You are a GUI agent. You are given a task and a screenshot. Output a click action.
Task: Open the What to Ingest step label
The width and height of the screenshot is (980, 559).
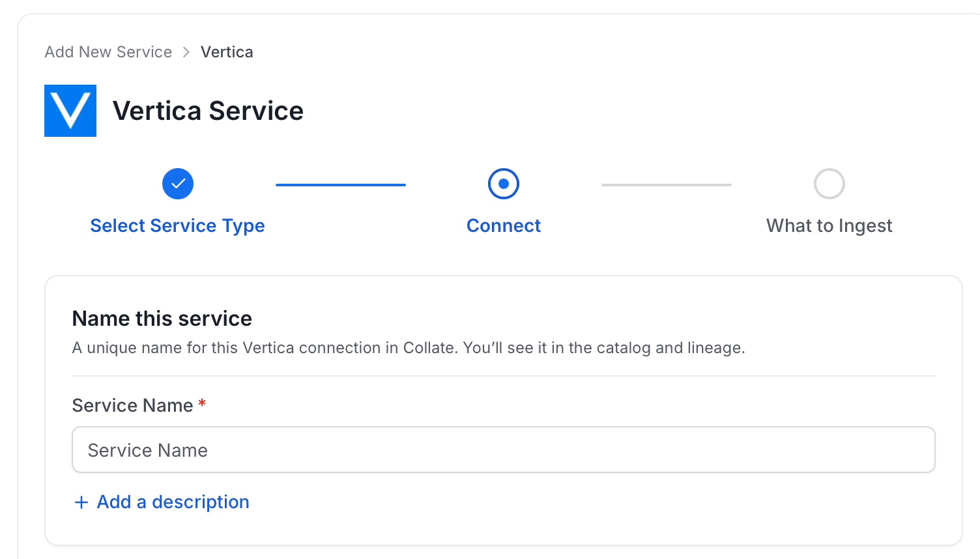coord(829,225)
